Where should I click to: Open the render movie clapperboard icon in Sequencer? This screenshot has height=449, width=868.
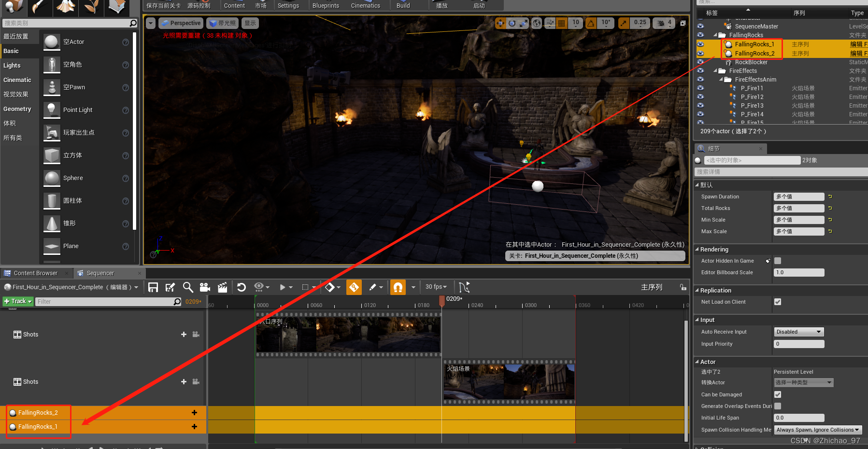pyautogui.click(x=222, y=287)
